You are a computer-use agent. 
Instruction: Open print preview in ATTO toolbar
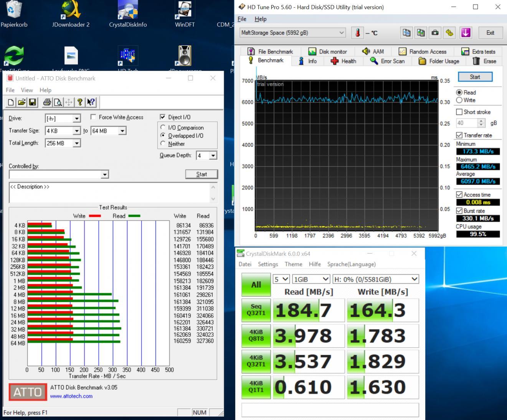coord(58,102)
